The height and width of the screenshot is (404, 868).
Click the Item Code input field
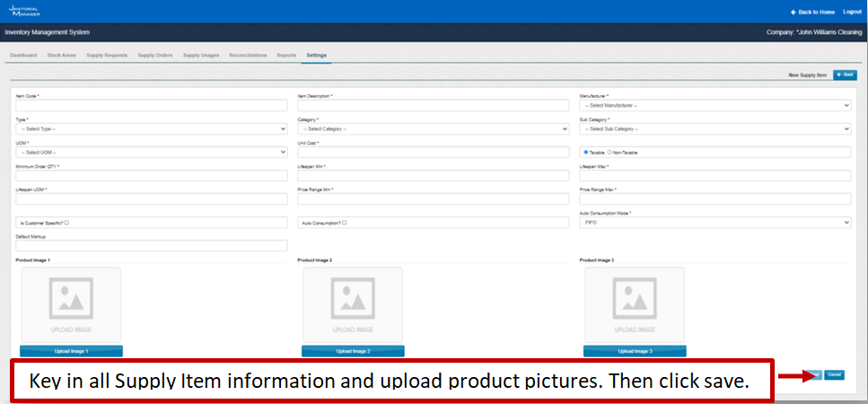coord(152,105)
